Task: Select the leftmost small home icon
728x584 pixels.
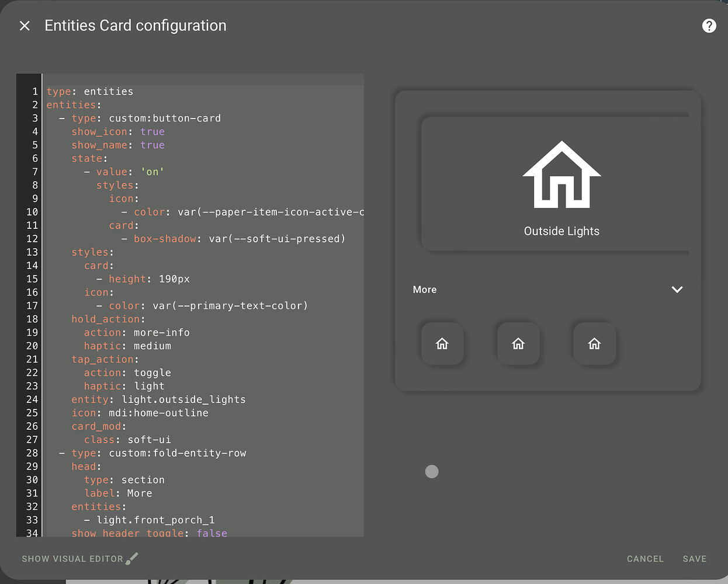Action: pos(442,344)
